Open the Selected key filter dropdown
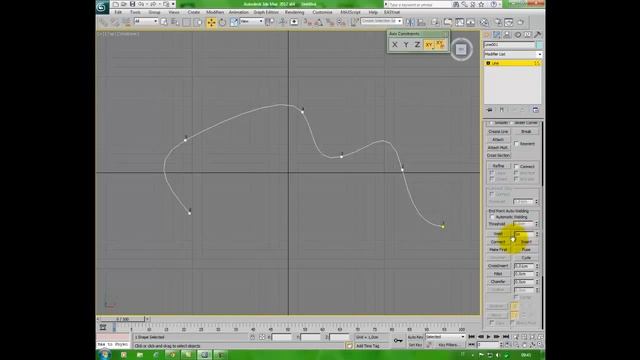This screenshot has width=640, height=360. click(445, 337)
